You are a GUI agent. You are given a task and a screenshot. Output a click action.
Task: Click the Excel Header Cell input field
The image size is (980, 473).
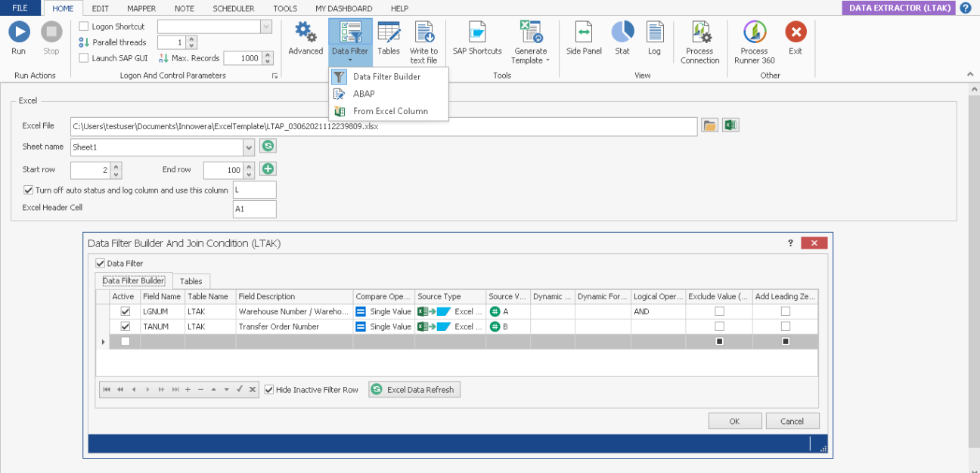tap(255, 209)
